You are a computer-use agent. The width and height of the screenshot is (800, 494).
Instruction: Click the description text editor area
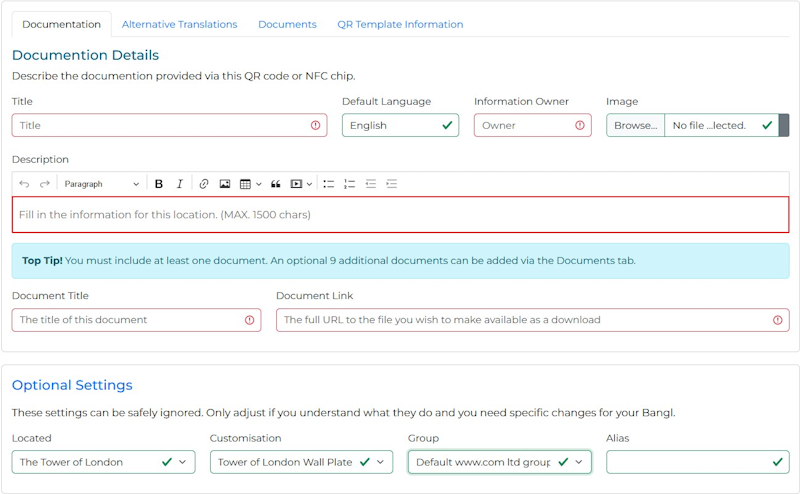400,215
